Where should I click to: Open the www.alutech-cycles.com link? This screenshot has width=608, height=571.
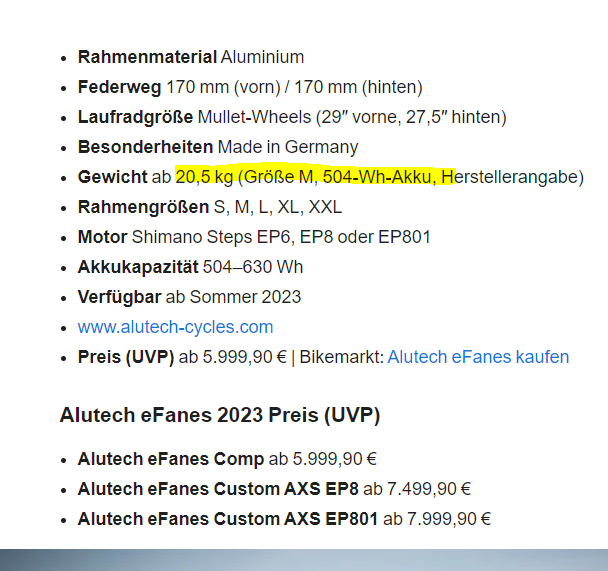175,327
